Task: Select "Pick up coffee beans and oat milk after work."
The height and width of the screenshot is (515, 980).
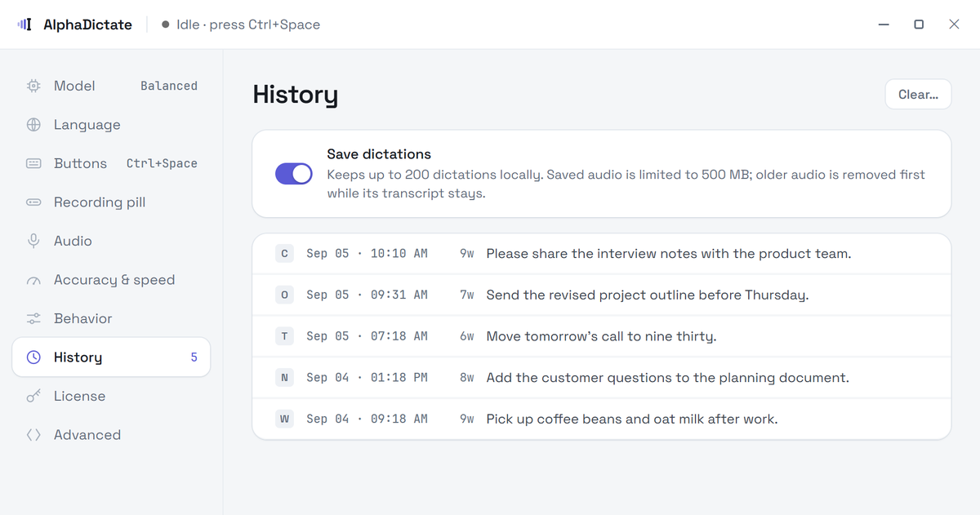Action: coord(632,419)
